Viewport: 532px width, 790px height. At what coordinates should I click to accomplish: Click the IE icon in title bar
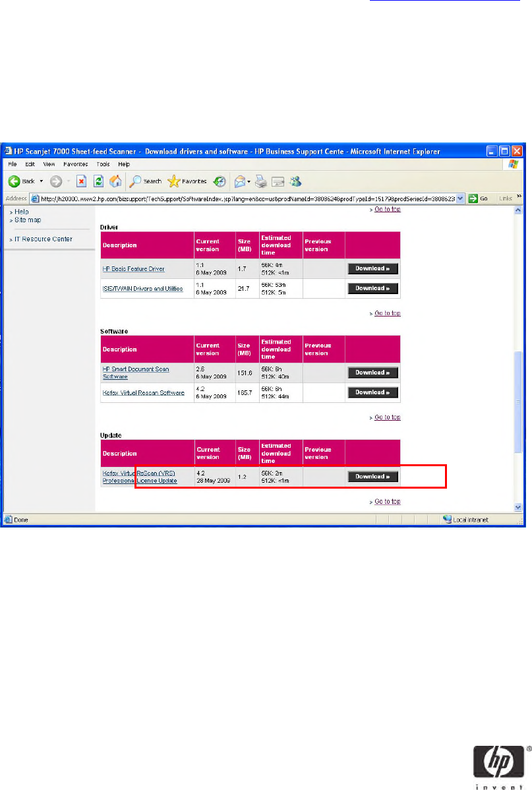7,151
